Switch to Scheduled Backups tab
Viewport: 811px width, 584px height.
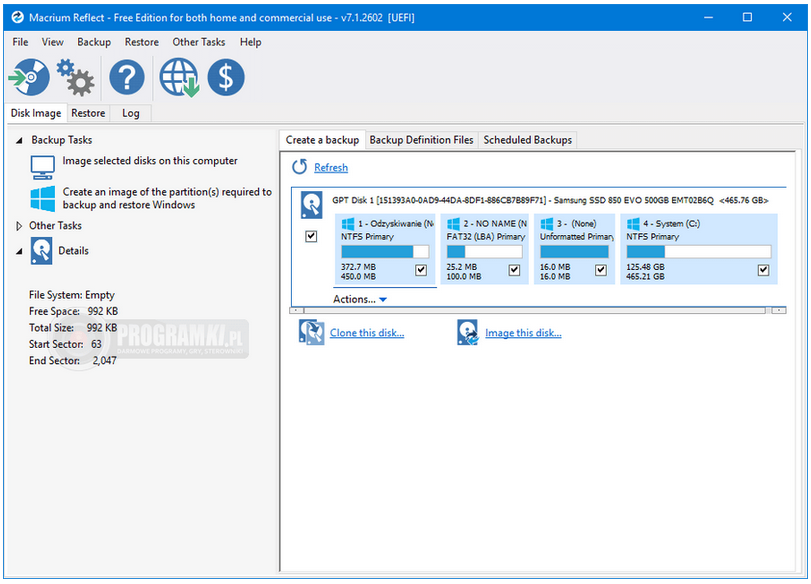coord(528,140)
